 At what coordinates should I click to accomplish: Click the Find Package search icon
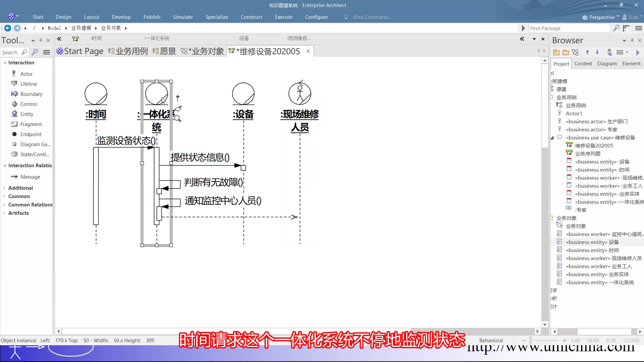click(616, 28)
